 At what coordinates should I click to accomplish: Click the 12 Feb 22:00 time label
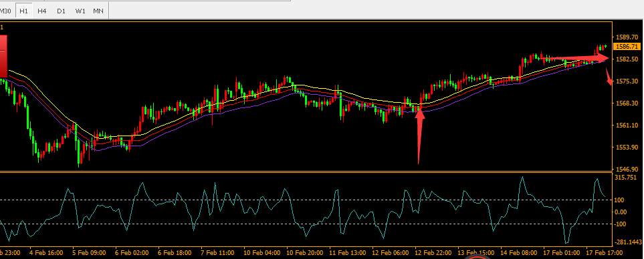[433, 253]
